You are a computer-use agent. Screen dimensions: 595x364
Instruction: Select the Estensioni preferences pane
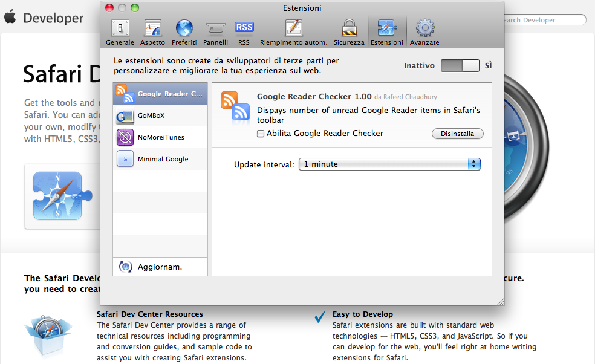pos(386,33)
